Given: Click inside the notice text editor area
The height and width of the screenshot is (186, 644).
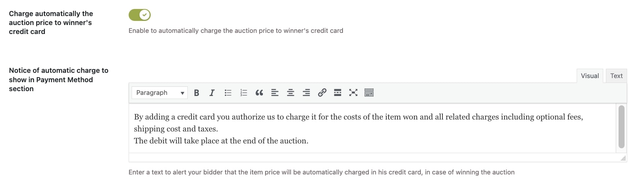Looking at the screenshot, I should (372, 128).
